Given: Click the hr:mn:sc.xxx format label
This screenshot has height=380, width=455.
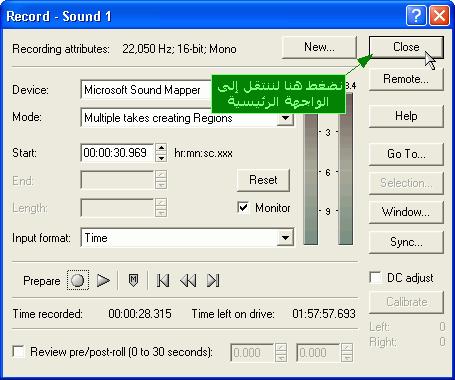Looking at the screenshot, I should pos(203,153).
